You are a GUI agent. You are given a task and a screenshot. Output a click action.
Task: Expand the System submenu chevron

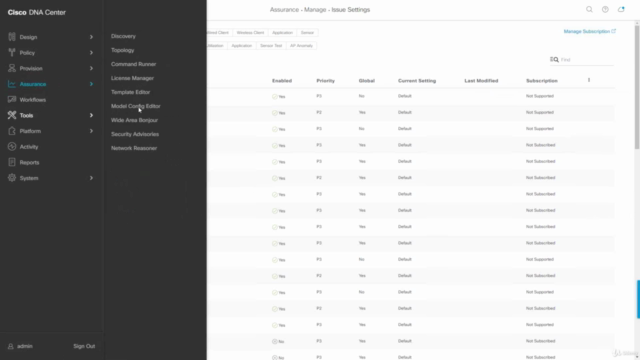(91, 178)
